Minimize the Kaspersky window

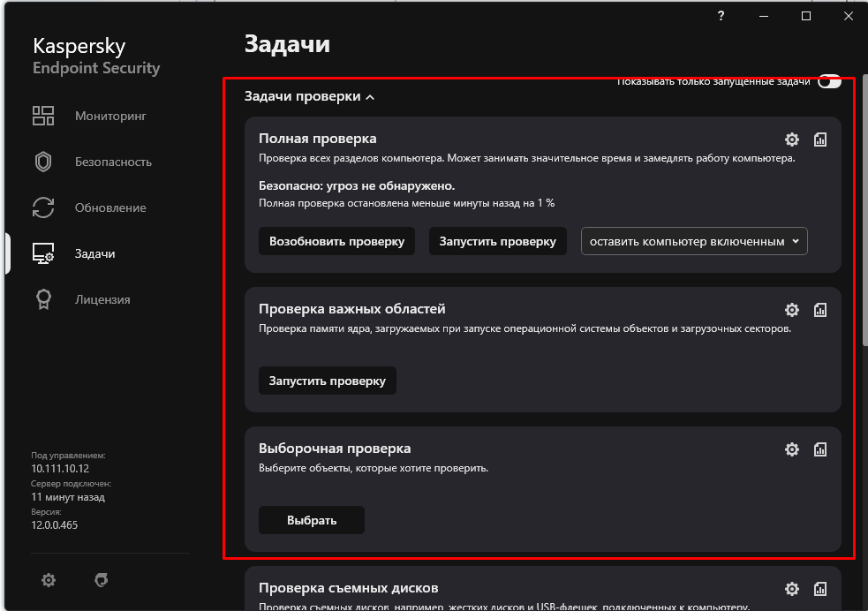click(764, 16)
